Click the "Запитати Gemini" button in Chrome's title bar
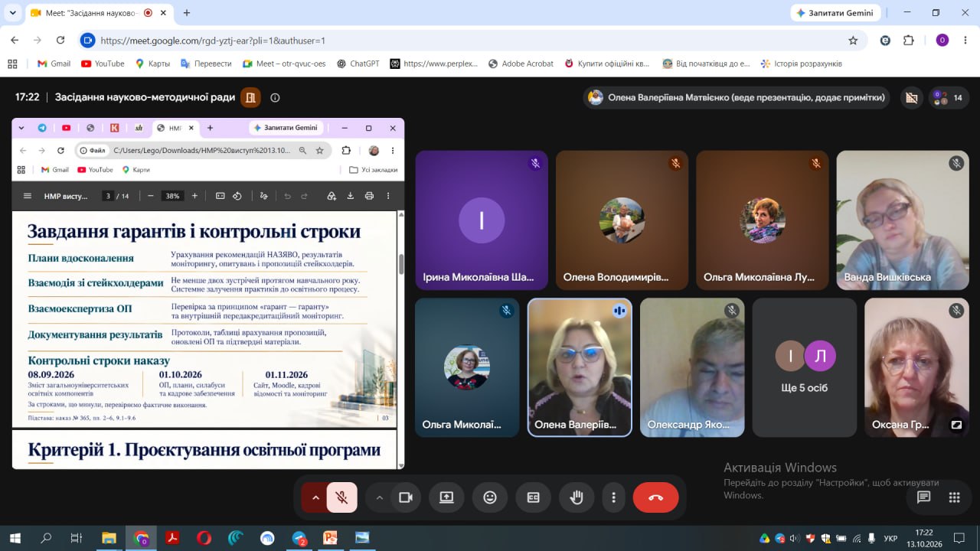This screenshot has width=980, height=551. click(x=835, y=13)
